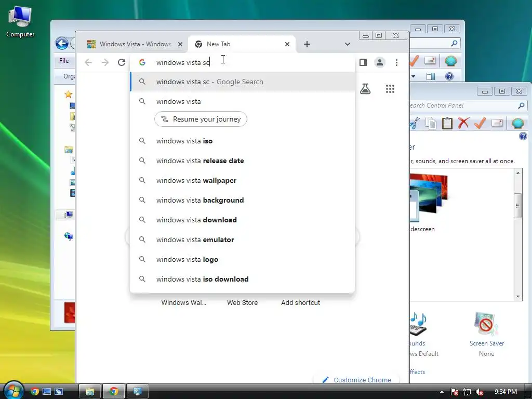Open the Chrome profile avatar icon

coord(380,62)
